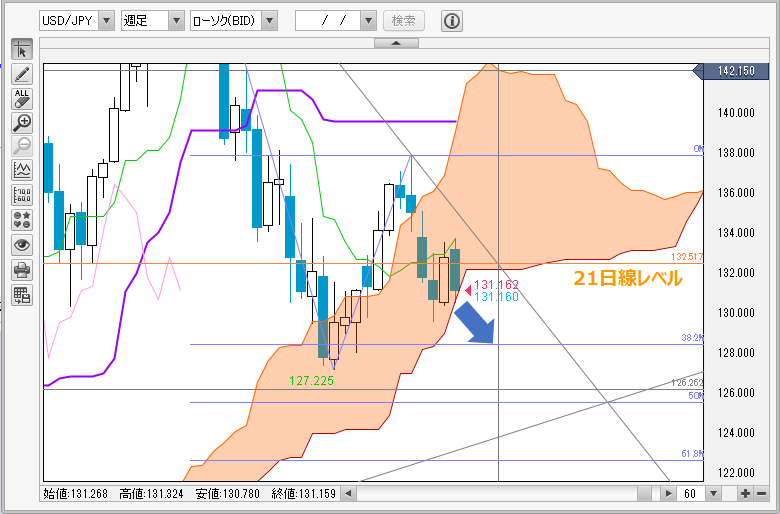Screen dimensions: 780x514
Task: Click the 134.000 axis price label
Action: point(736,233)
